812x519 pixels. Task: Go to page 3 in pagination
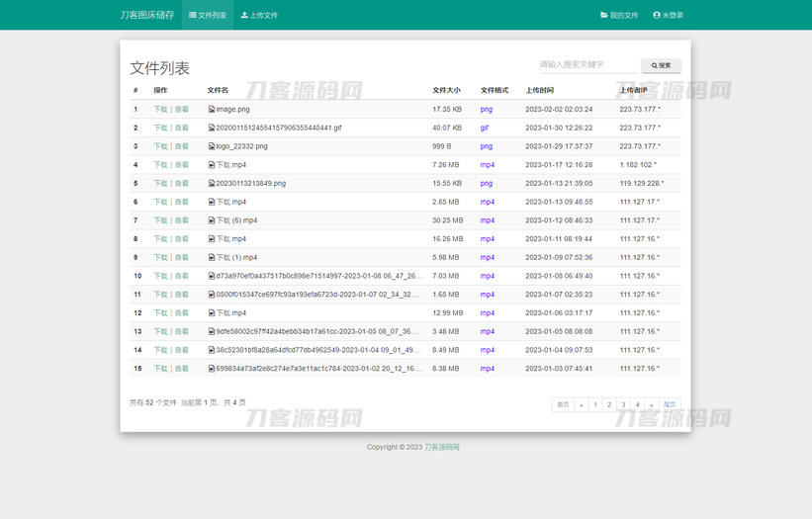[x=623, y=405]
